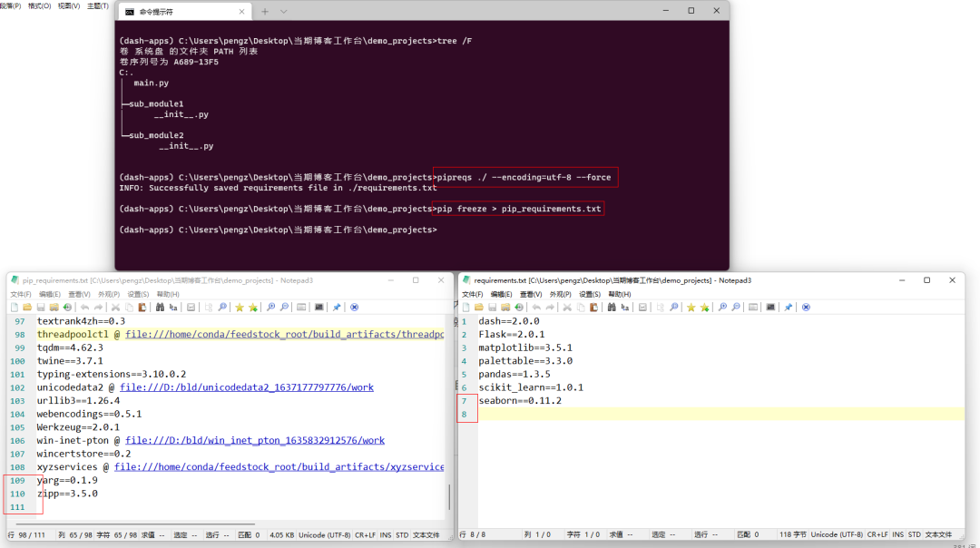Click the Paste clipboard icon in the pip_requirements.txt toolbar

(x=142, y=307)
